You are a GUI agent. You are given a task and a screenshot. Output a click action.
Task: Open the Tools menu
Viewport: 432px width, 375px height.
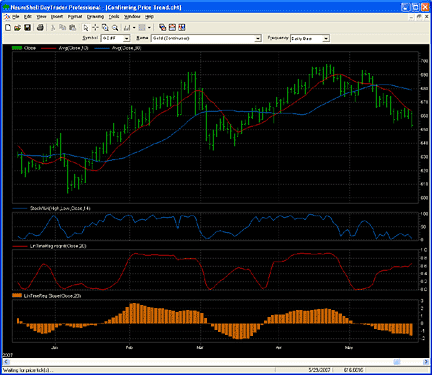[x=114, y=17]
